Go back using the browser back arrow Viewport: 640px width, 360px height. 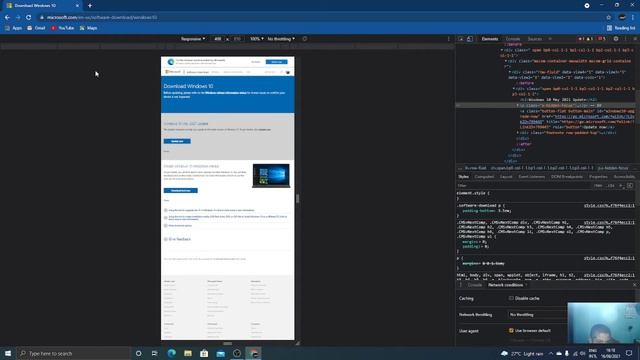pos(7,18)
